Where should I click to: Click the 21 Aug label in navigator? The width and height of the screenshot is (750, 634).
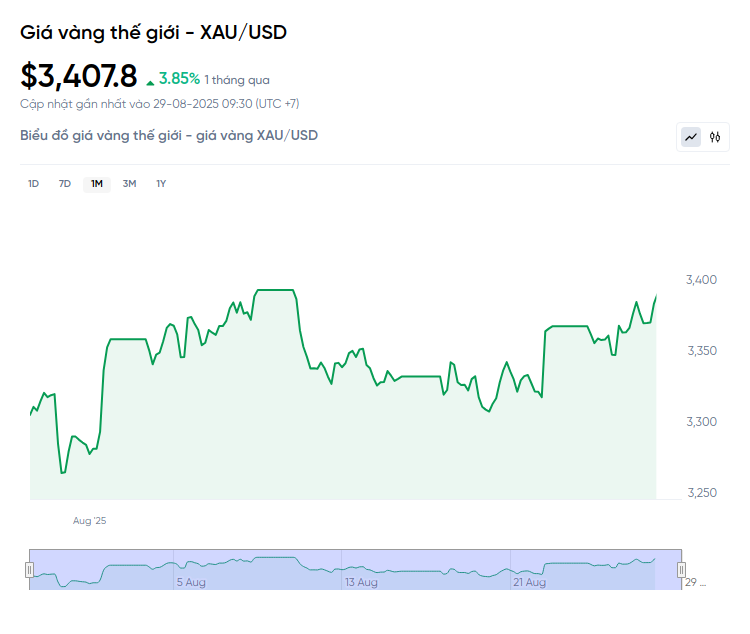coord(529,582)
